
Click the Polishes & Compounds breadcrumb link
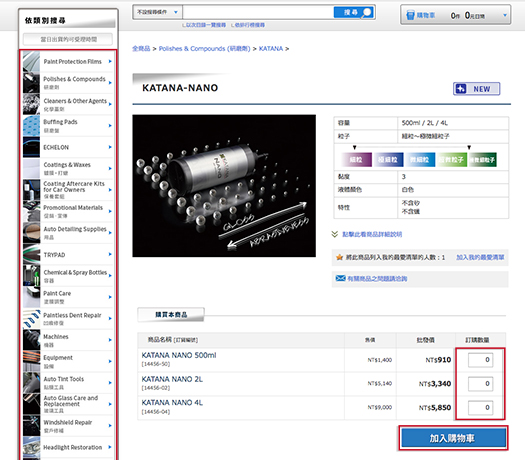tap(204, 49)
